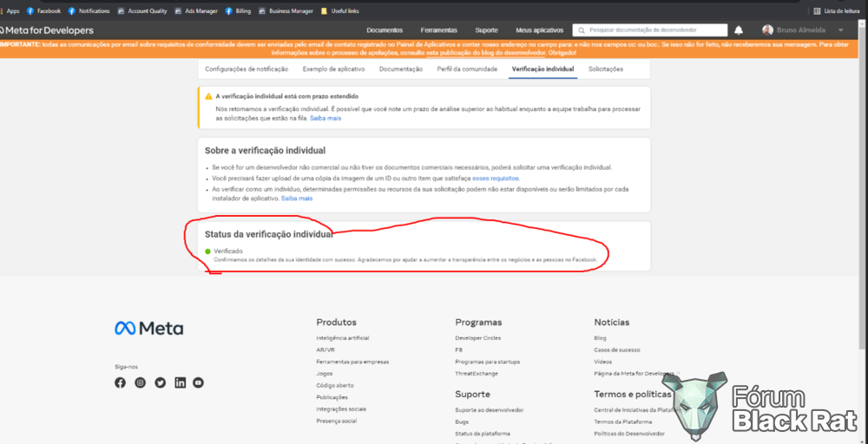The height and width of the screenshot is (444, 868).
Task: Open the ThreatExchange link
Action: click(x=476, y=374)
